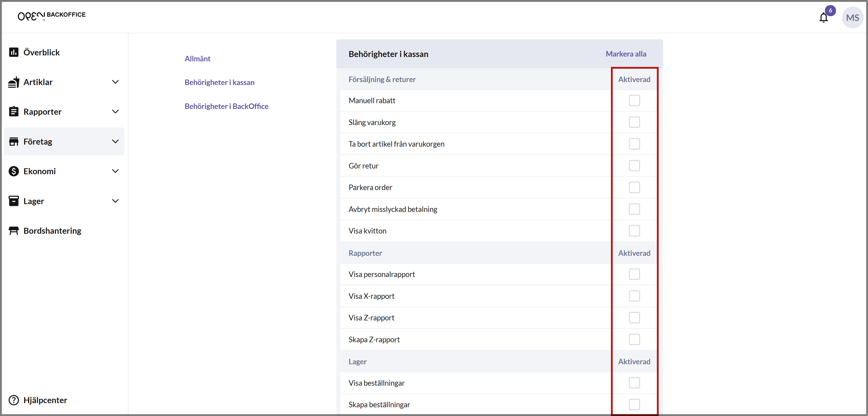Toggle the Skapa Z-rapport checkbox
This screenshot has height=416, width=868.
[x=634, y=339]
